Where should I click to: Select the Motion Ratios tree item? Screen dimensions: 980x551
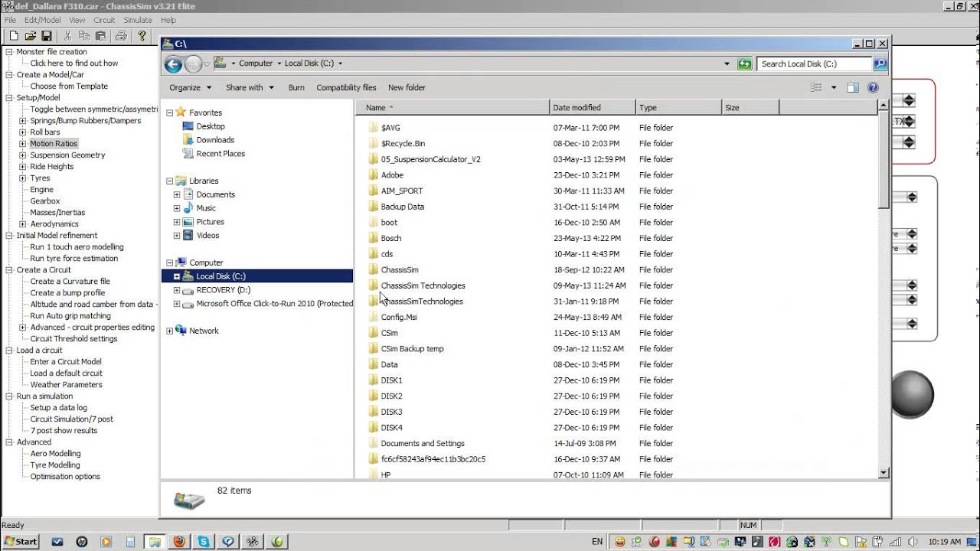tap(54, 144)
